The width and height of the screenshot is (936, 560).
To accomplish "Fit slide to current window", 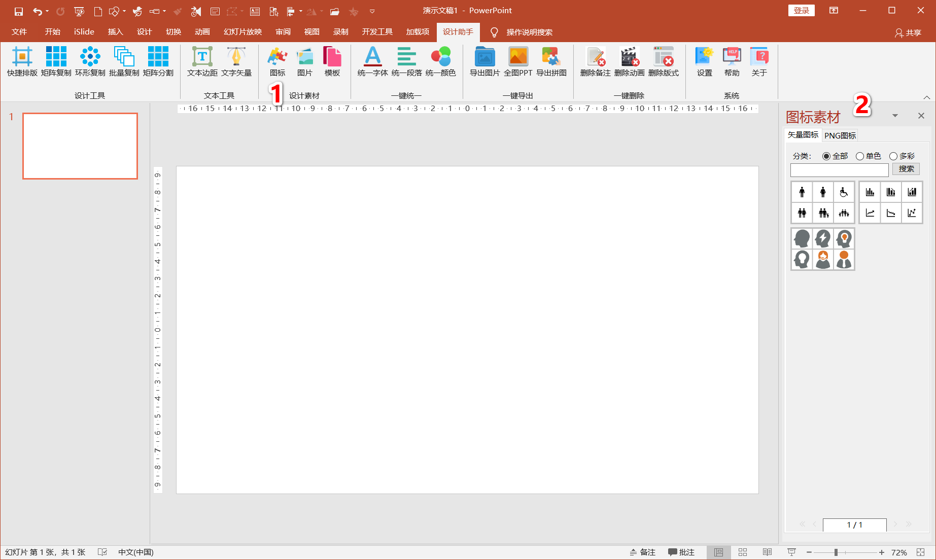I will click(921, 552).
